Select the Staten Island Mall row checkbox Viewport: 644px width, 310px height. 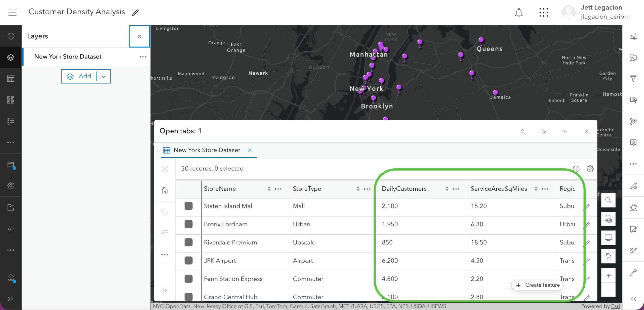point(188,206)
